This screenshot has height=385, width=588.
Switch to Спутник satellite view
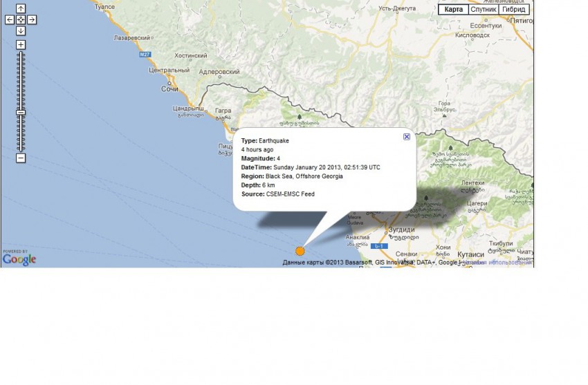tap(483, 10)
